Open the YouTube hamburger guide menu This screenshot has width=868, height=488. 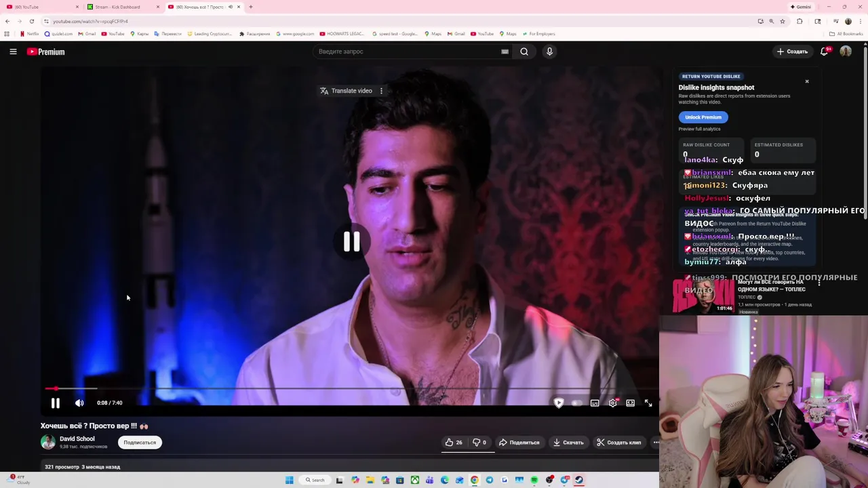tap(13, 52)
